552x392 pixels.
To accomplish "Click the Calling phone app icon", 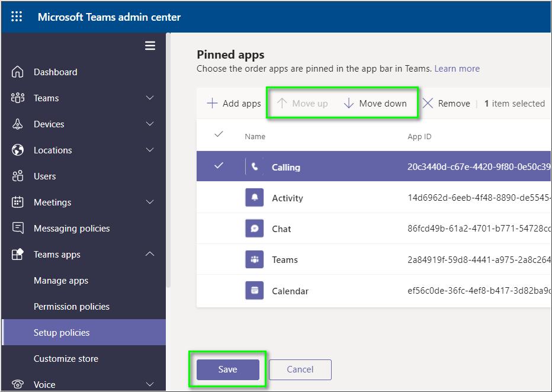I will point(255,167).
